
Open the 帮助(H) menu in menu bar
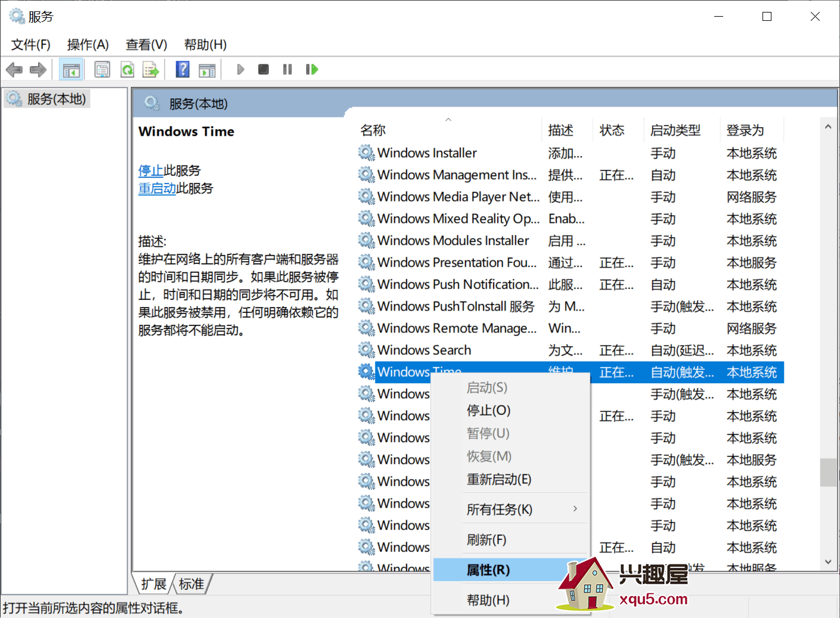[205, 45]
